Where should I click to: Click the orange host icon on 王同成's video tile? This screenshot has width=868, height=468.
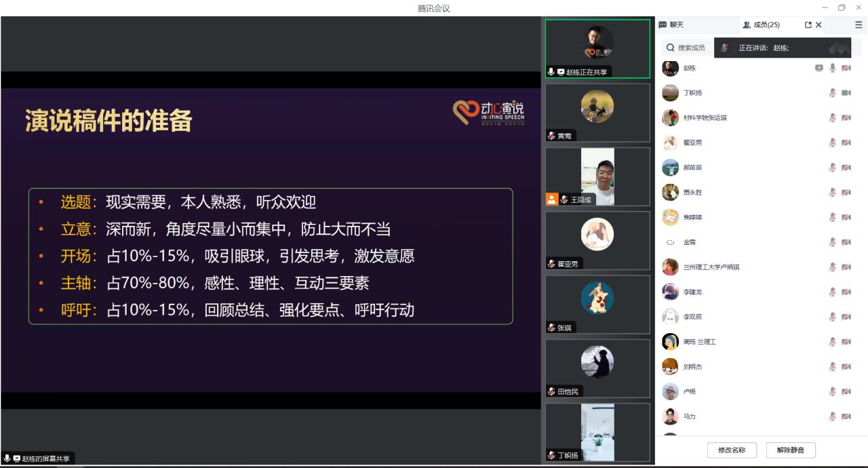click(x=551, y=199)
